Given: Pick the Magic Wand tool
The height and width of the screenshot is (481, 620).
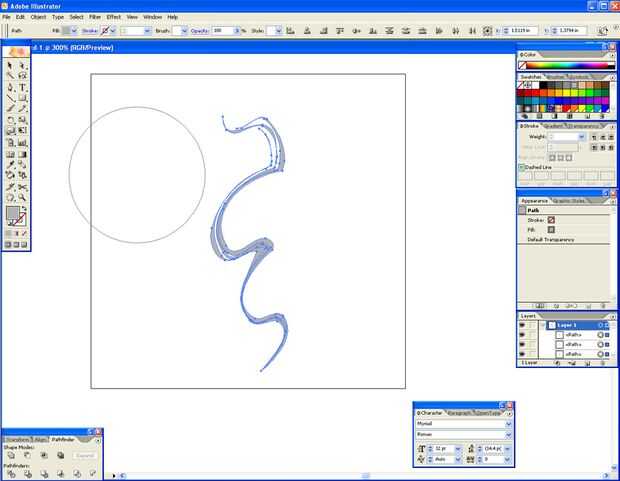Looking at the screenshot, I should point(10,76).
